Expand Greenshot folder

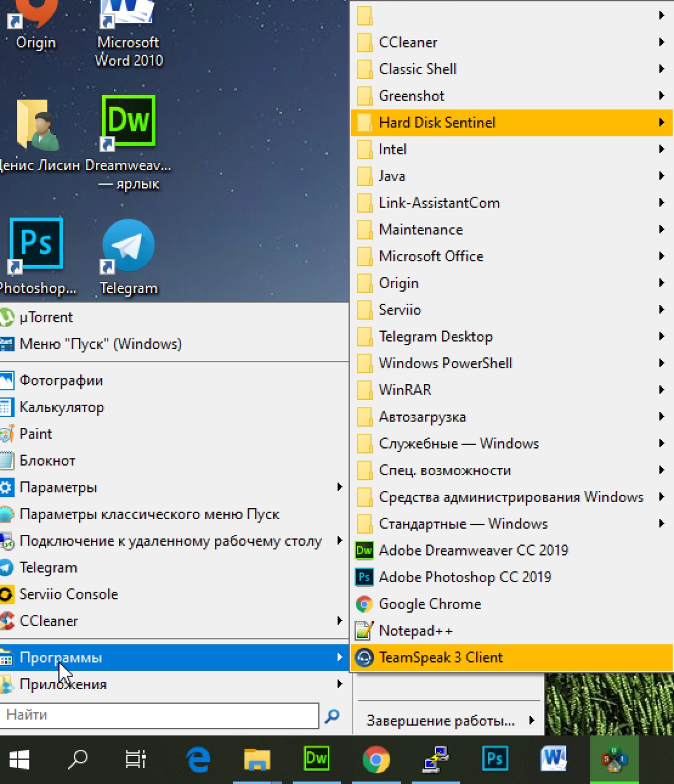[x=512, y=96]
